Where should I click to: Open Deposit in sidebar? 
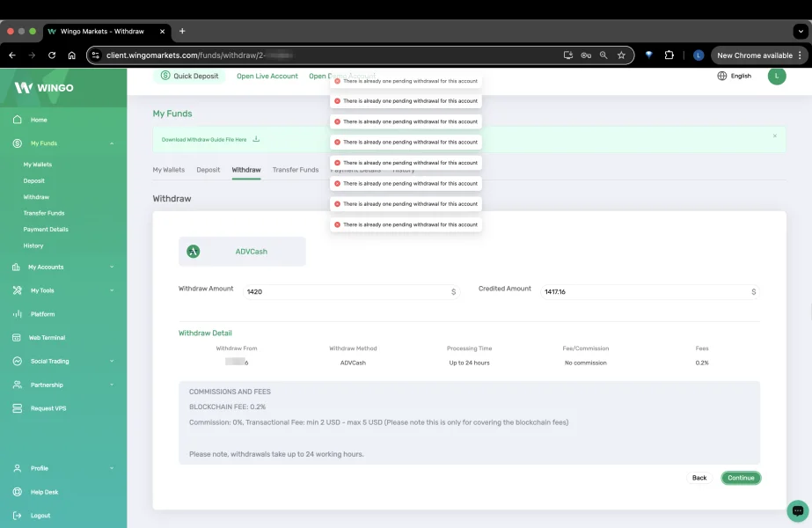click(33, 180)
